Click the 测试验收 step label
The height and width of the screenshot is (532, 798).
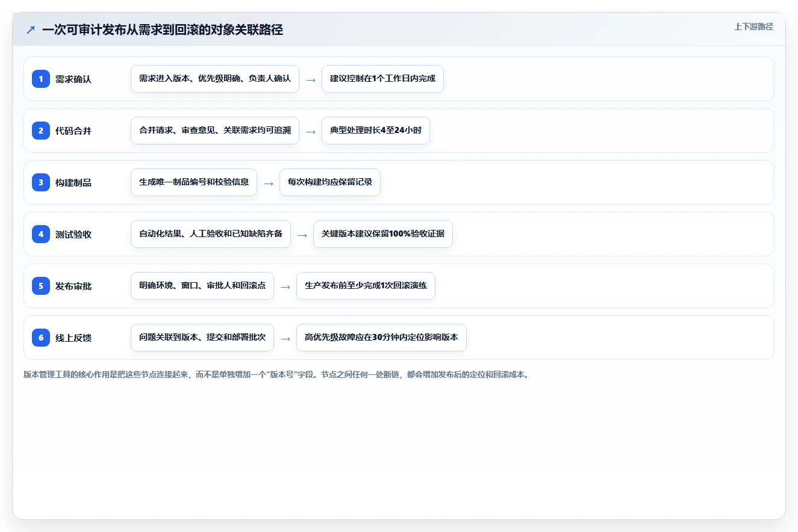[73, 234]
